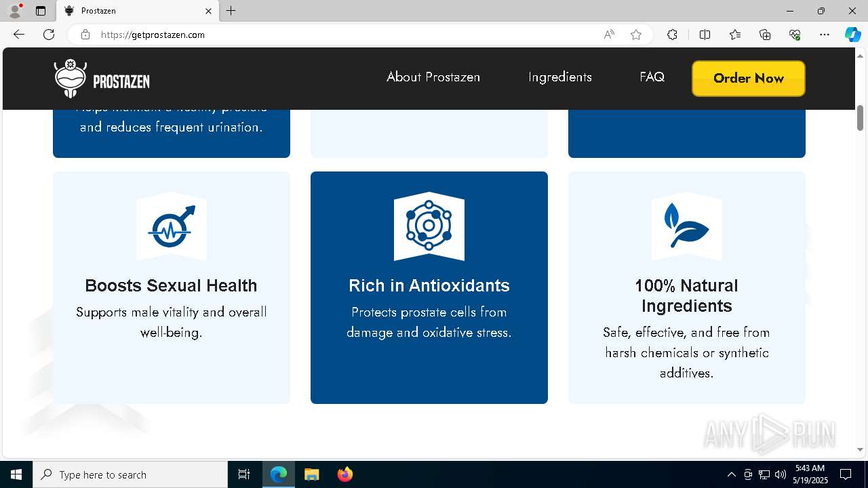The width and height of the screenshot is (868, 488).
Task: Add this page to favorites with the star
Action: tap(636, 35)
